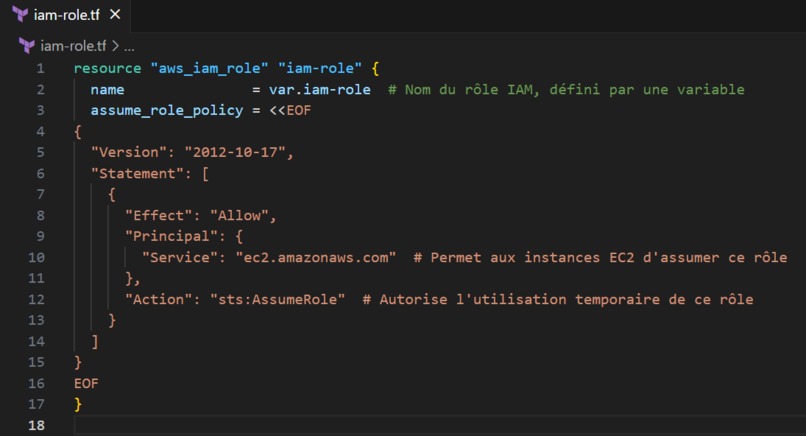Viewport: 806px width, 436px height.
Task: Click "Action" key on line 12
Action: [158, 299]
